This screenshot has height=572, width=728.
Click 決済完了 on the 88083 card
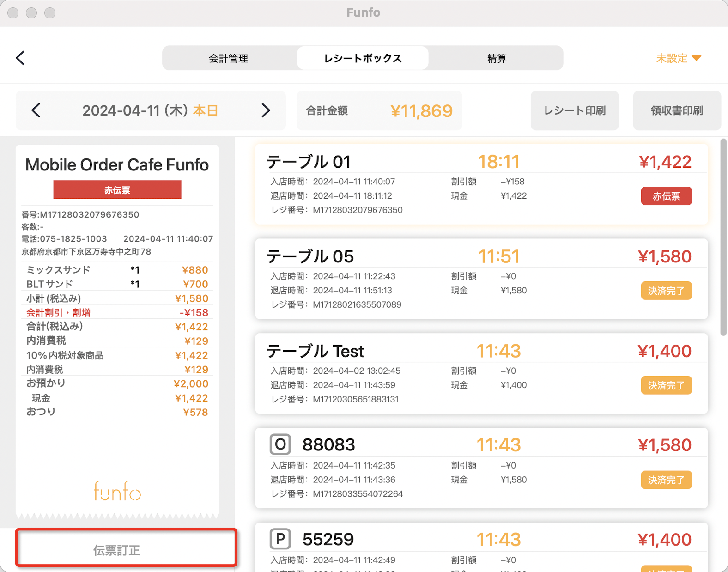666,480
